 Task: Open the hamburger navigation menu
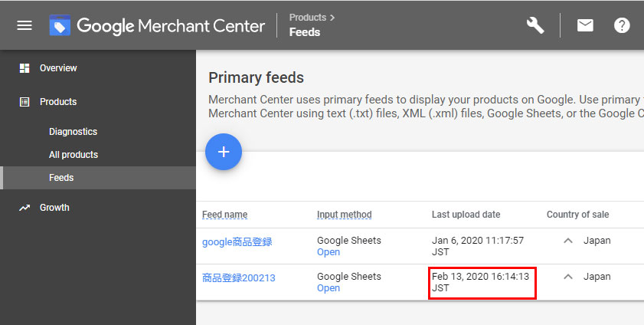point(25,25)
